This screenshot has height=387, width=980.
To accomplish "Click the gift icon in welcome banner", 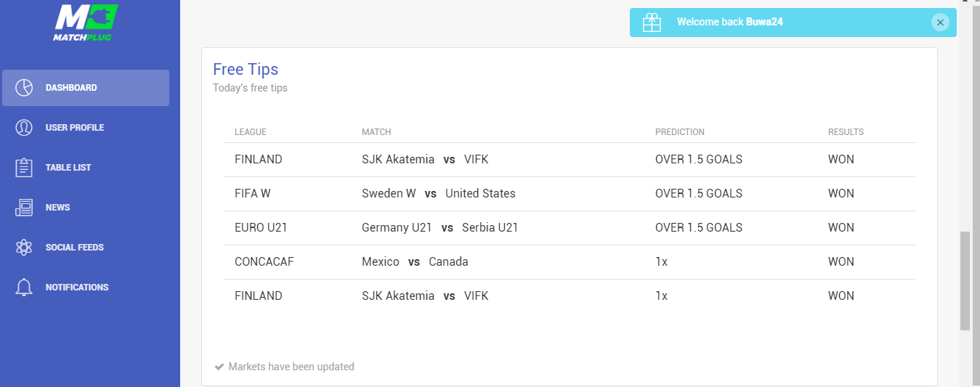I will point(652,23).
